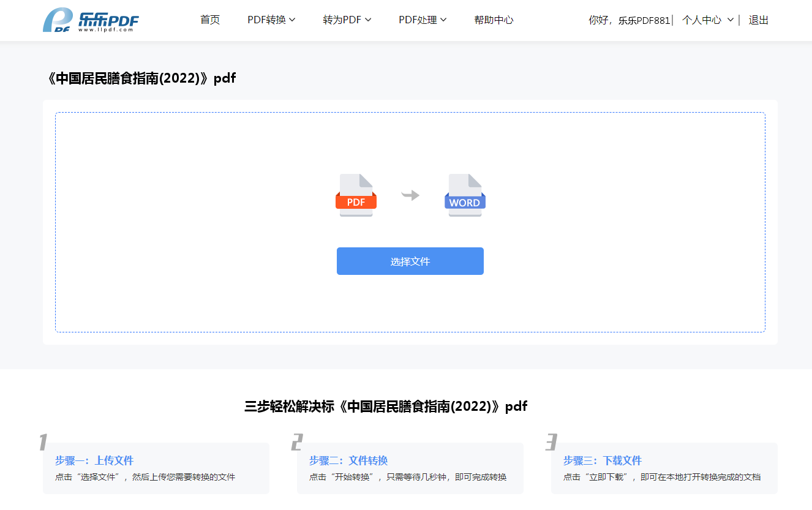Click the dashed file upload area
The width and height of the screenshot is (812, 510).
(410, 222)
